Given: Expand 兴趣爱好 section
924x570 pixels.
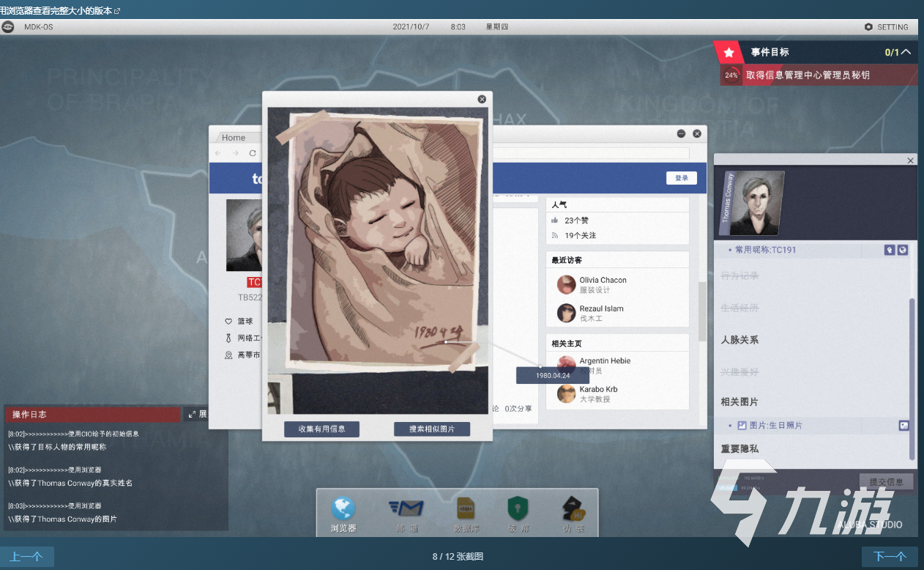Looking at the screenshot, I should [739, 372].
